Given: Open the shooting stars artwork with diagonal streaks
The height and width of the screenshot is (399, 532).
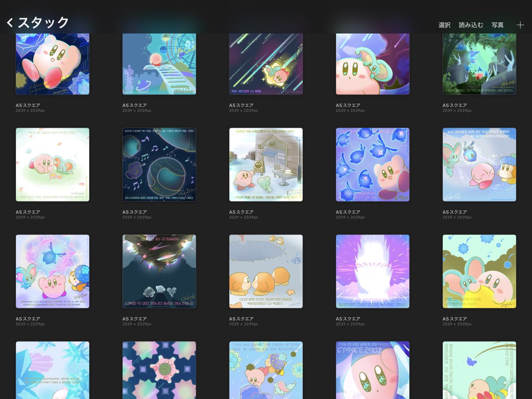Looking at the screenshot, I should tap(266, 63).
